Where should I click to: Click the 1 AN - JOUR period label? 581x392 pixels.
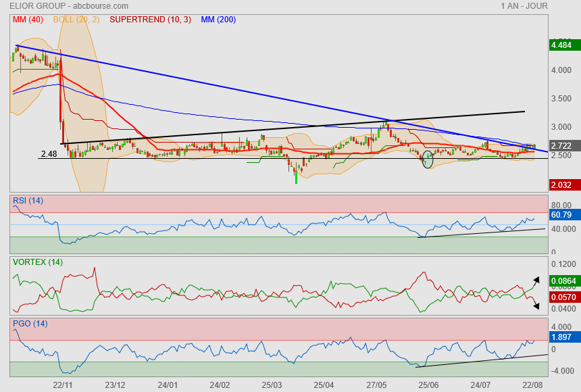point(524,6)
